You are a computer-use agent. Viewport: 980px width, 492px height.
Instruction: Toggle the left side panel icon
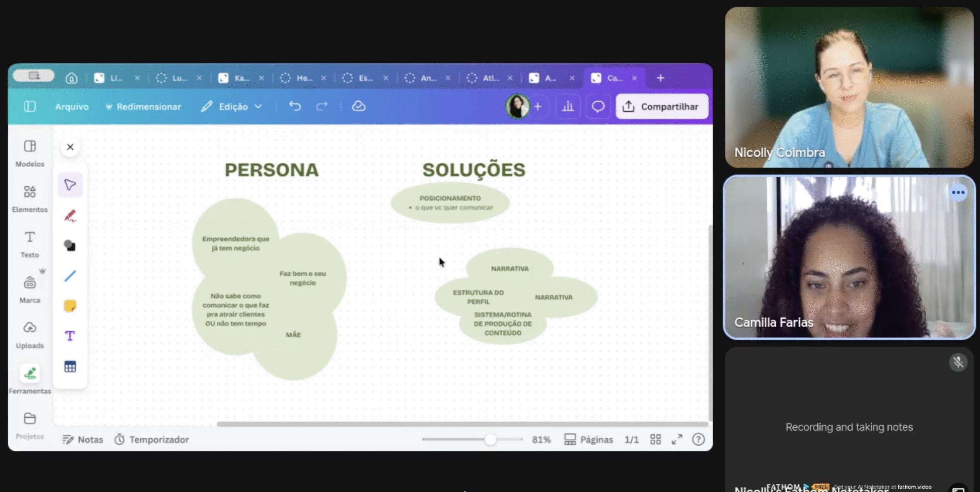pyautogui.click(x=30, y=106)
